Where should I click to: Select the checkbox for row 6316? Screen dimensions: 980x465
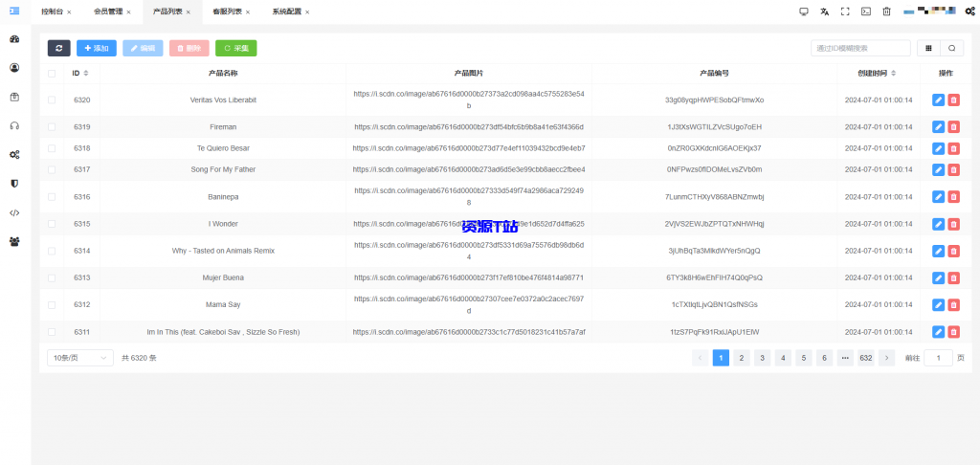[x=52, y=196]
